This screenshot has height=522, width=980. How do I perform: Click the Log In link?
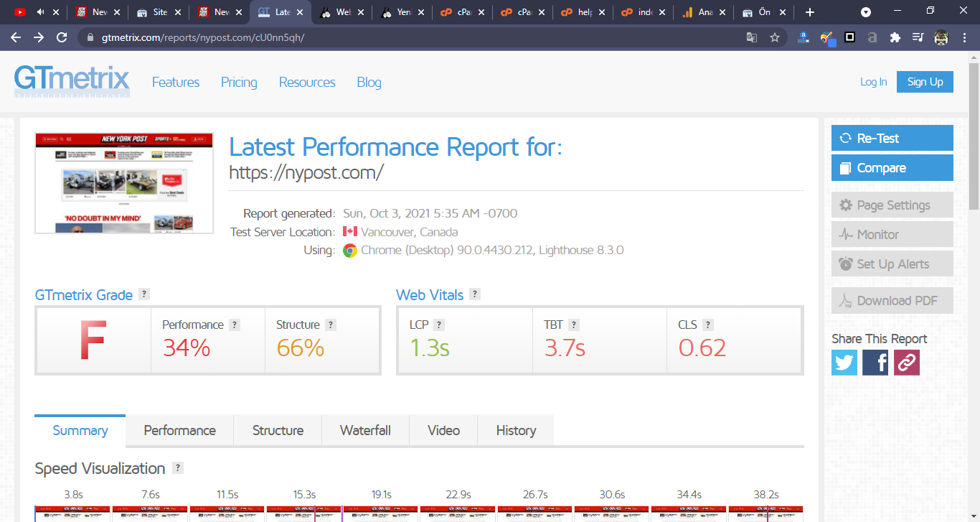[x=873, y=82]
